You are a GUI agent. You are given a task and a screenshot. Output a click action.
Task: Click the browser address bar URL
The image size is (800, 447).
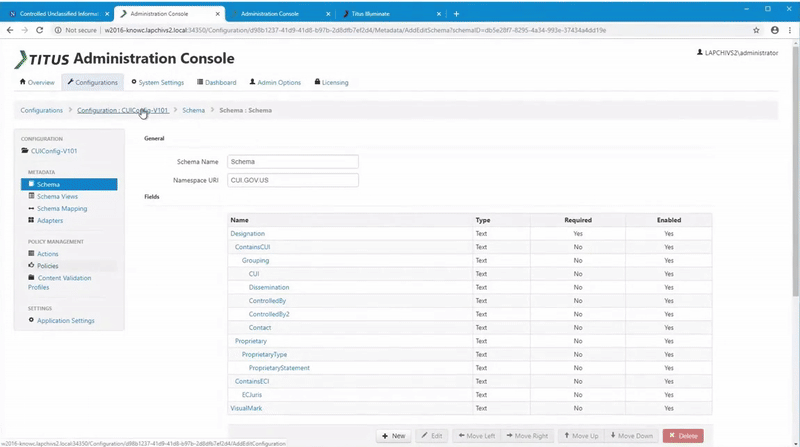[x=355, y=30]
